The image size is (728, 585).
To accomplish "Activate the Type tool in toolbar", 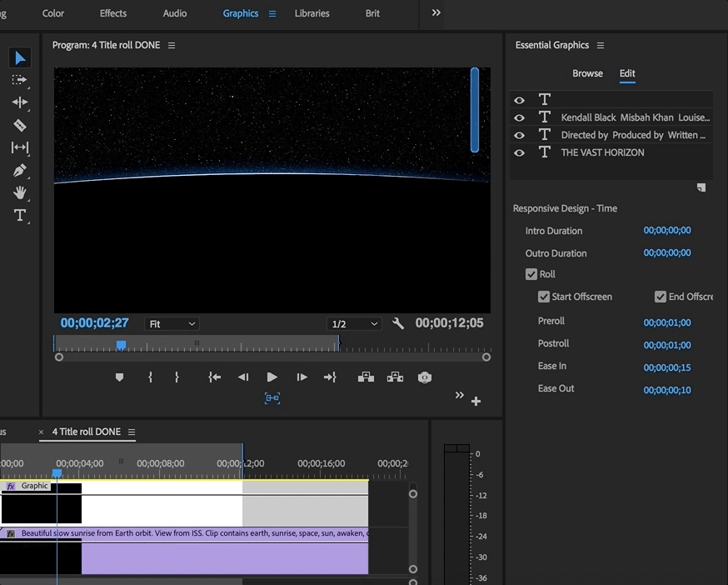I will pos(20,215).
